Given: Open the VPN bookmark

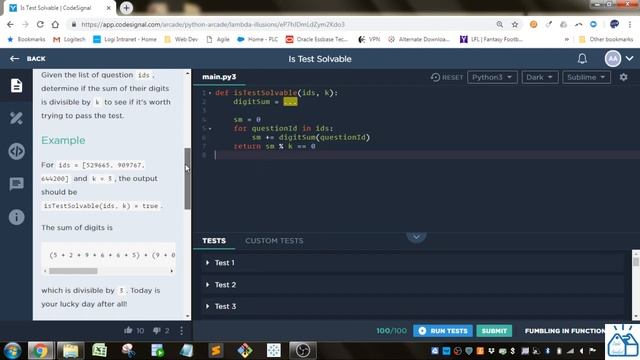Looking at the screenshot, I should [369, 40].
